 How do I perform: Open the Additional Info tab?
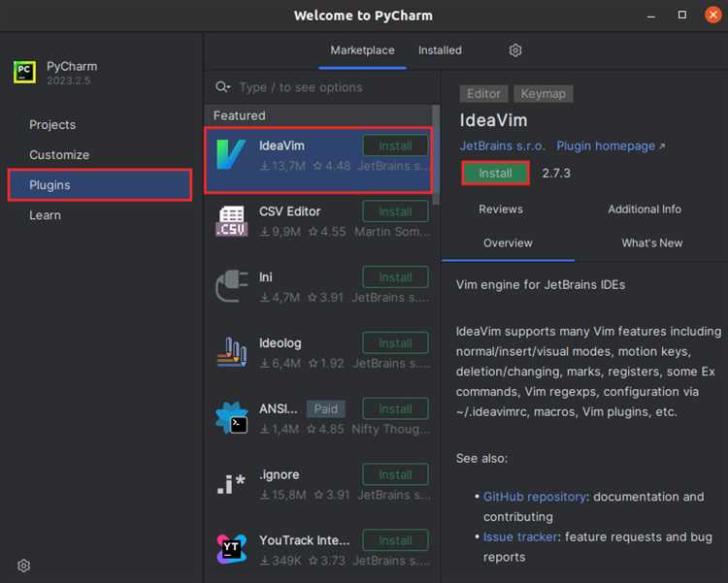[x=645, y=210]
